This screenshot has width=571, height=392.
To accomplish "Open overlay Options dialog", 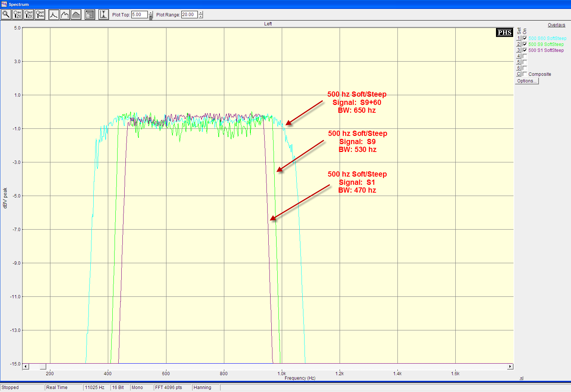I will click(x=527, y=81).
